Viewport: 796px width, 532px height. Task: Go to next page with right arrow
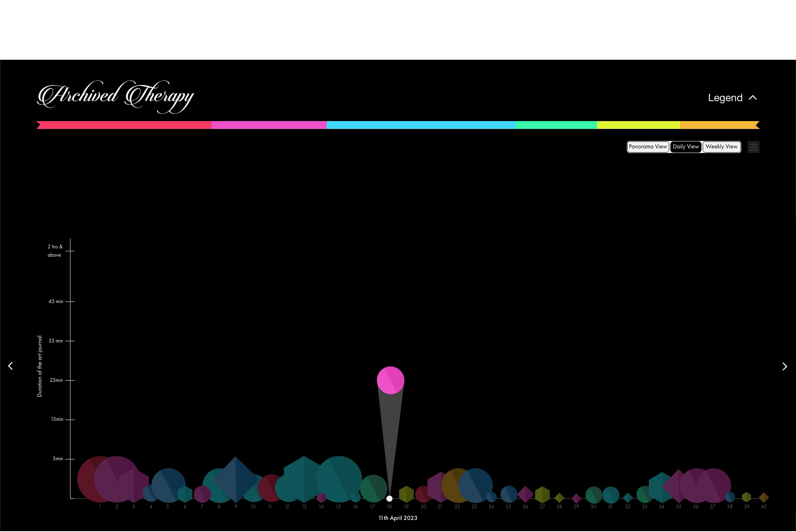point(784,367)
